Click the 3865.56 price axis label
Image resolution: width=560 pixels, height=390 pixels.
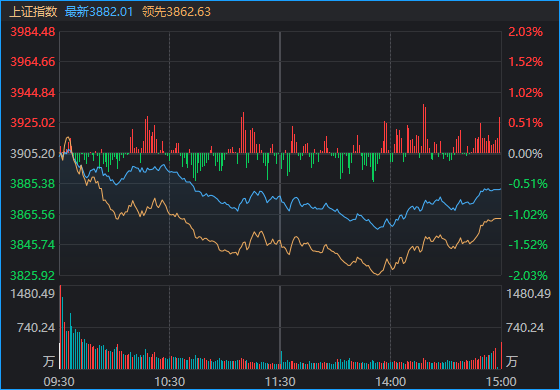(33, 215)
